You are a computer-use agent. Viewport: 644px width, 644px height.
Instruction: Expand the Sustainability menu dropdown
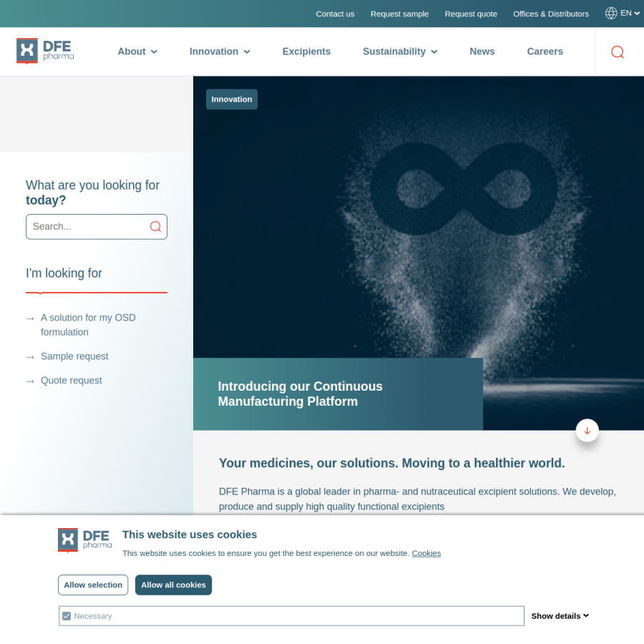(400, 52)
